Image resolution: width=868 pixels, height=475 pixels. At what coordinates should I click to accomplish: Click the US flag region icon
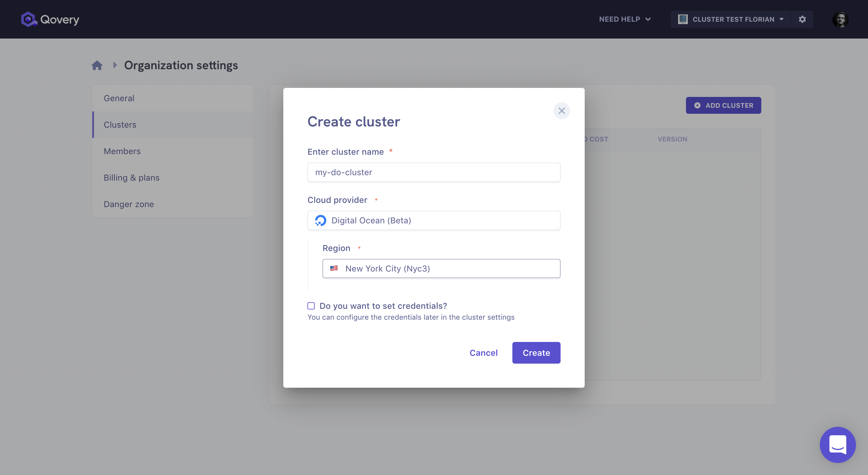(x=334, y=268)
